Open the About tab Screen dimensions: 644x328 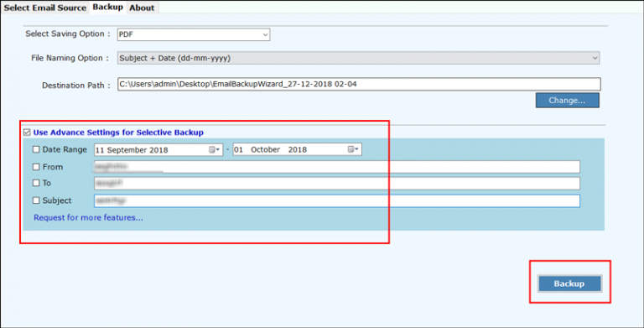point(142,8)
